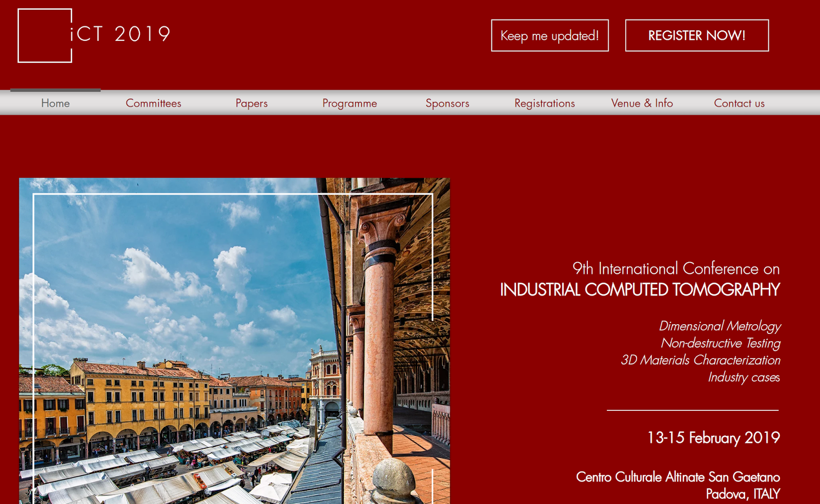Image resolution: width=820 pixels, height=504 pixels.
Task: Click the 13-15 February 2019 date
Action: coord(713,438)
